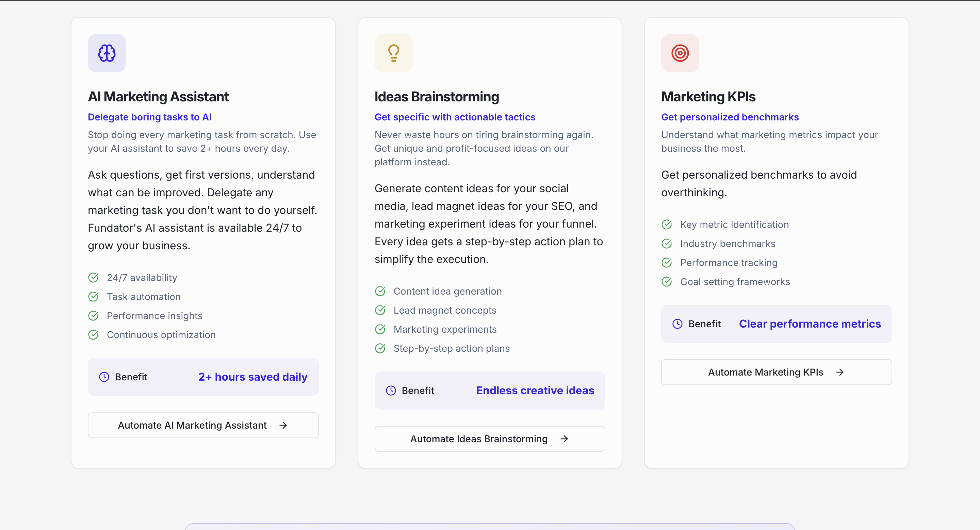Click the checkmark beside 'Industry benchmarks'
The width and height of the screenshot is (980, 530).
pos(667,244)
